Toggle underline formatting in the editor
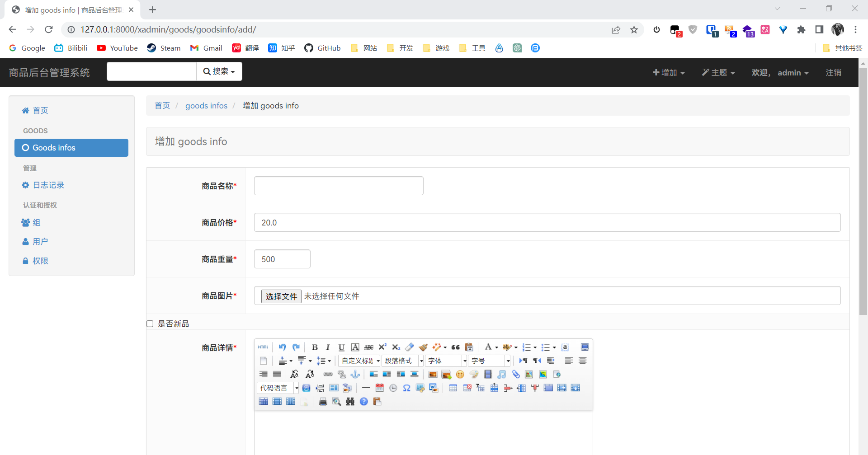This screenshot has height=455, width=868. tap(341, 347)
